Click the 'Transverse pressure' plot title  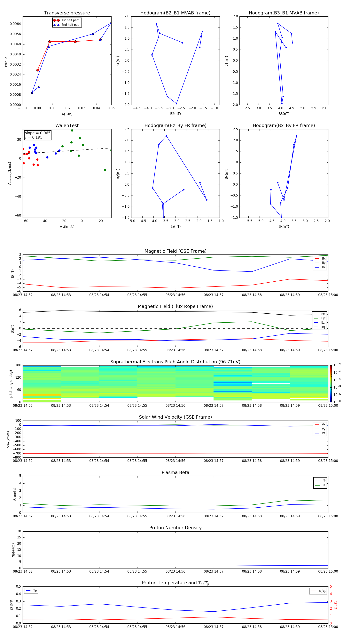tap(67, 13)
